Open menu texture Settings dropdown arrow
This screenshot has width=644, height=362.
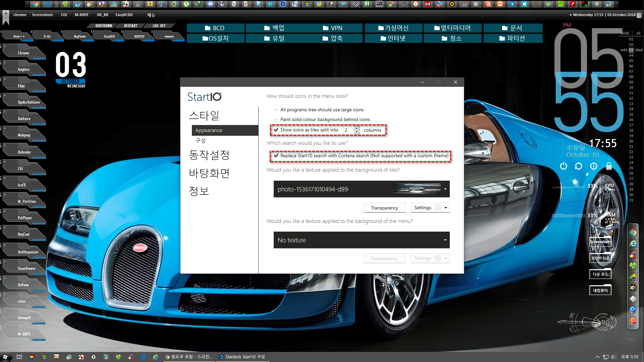pyautogui.click(x=446, y=258)
